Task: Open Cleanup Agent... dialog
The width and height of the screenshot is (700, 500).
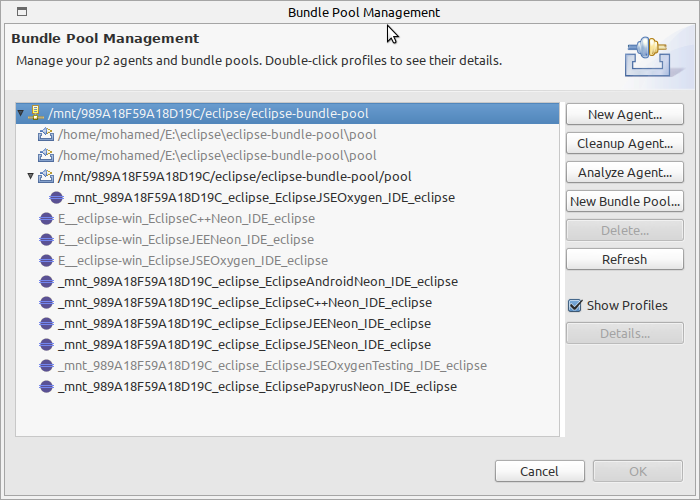Action: [x=625, y=143]
